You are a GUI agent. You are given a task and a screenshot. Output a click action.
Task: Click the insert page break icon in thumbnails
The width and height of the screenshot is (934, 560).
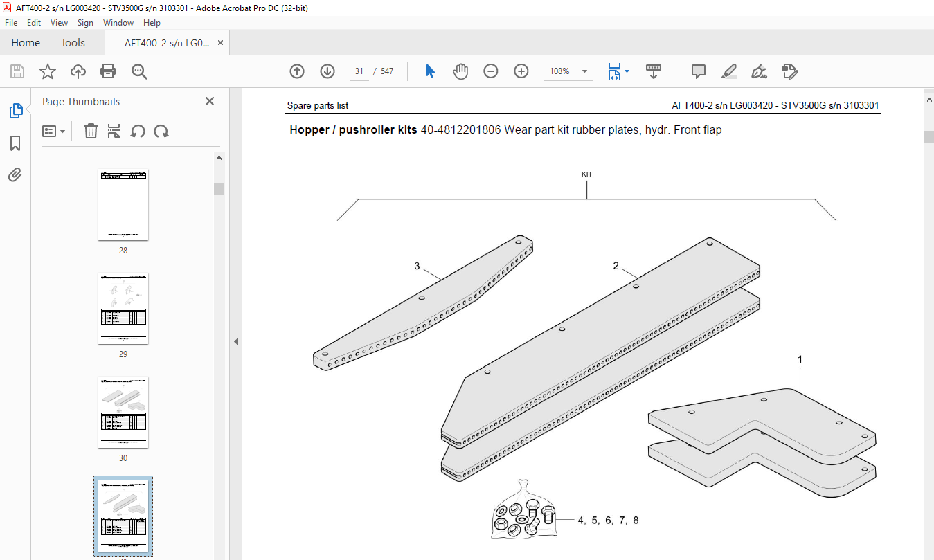pyautogui.click(x=114, y=131)
